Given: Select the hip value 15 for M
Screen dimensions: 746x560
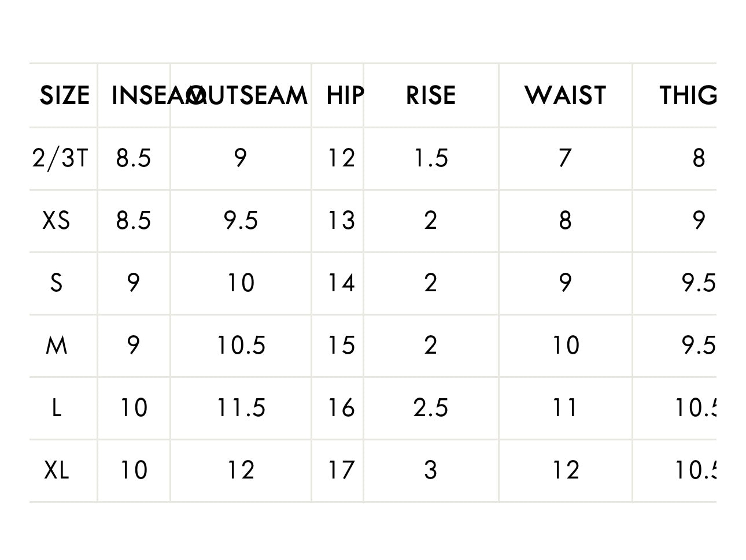Looking at the screenshot, I should (341, 346).
